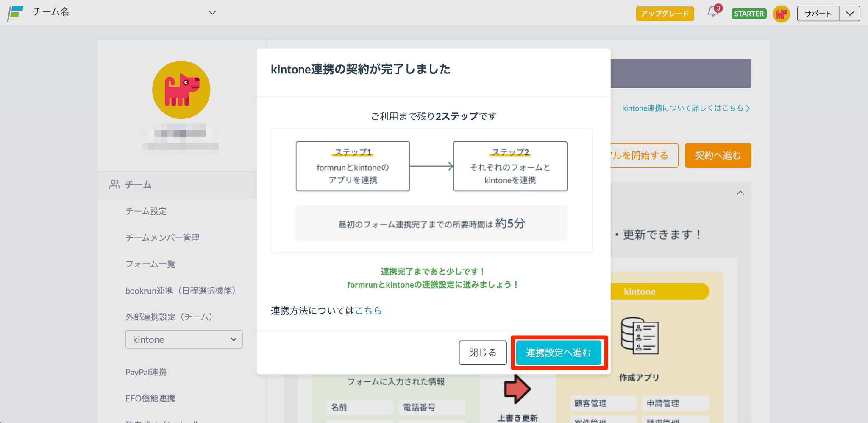This screenshot has width=868, height=423.
Task: Open the kintone連携について詳しくはこちら link
Action: click(685, 108)
